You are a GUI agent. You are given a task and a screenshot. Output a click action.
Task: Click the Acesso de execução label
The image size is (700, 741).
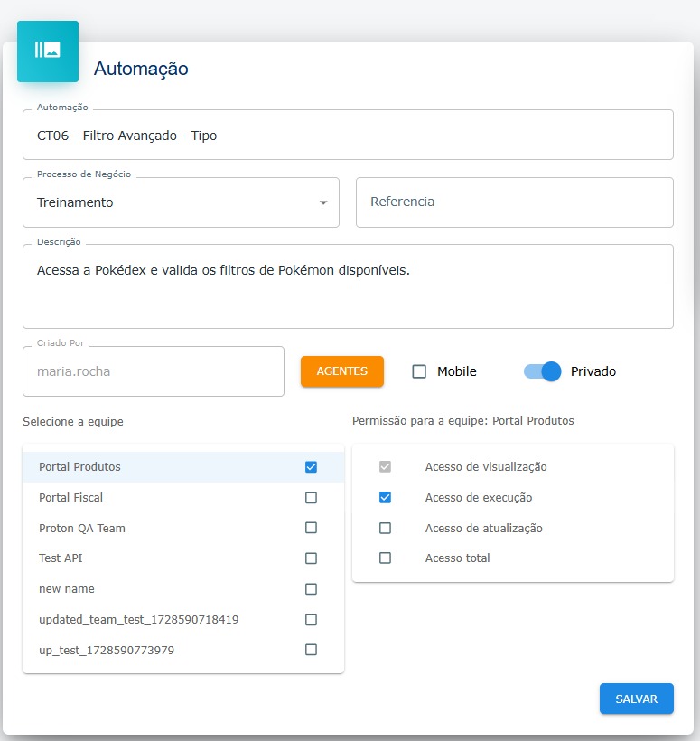tap(479, 498)
